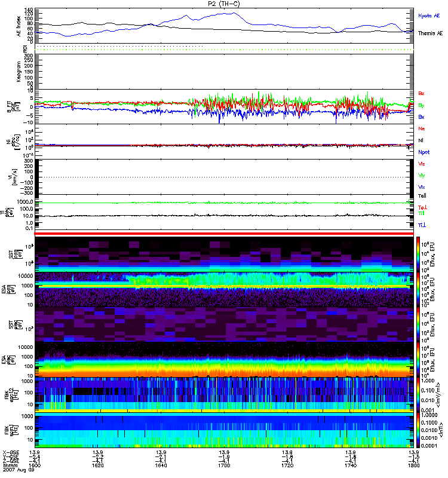The image size is (448, 478).
Task: Click the Keogram axis label
Action: click(x=19, y=72)
